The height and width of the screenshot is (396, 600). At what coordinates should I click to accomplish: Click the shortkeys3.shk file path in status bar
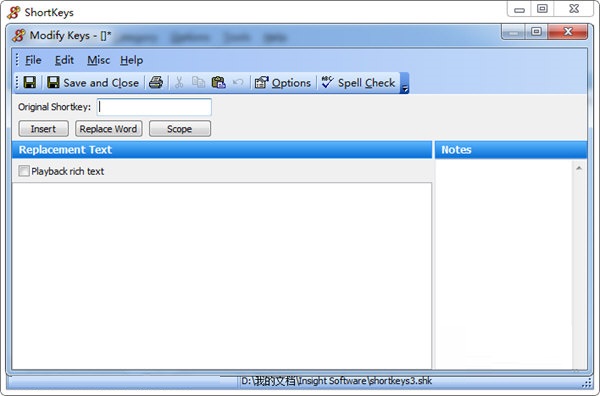pos(336,381)
